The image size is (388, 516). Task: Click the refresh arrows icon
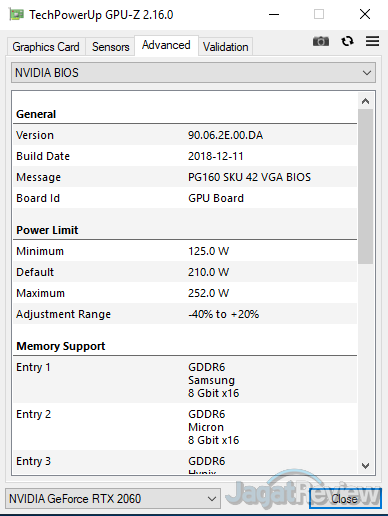347,41
